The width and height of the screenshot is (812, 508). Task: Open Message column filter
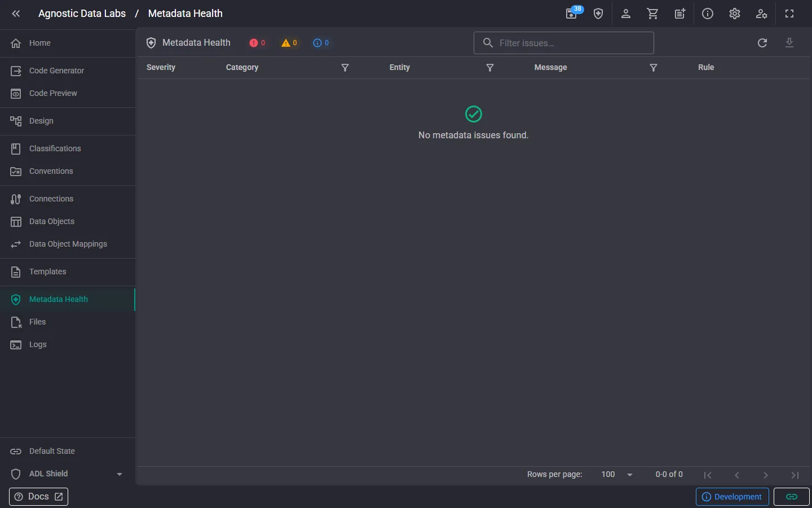click(x=654, y=68)
